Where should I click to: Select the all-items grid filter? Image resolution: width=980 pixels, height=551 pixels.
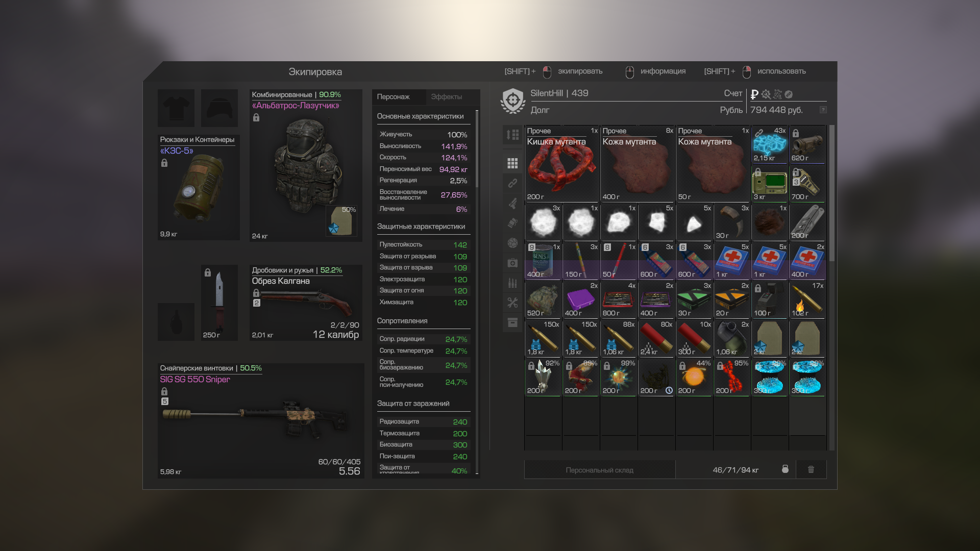[512, 163]
